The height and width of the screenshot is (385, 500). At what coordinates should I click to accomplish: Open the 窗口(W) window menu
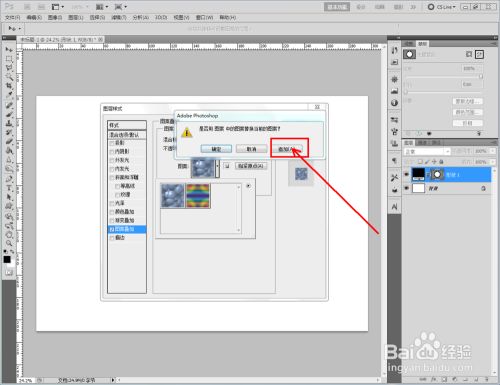tap(204, 17)
